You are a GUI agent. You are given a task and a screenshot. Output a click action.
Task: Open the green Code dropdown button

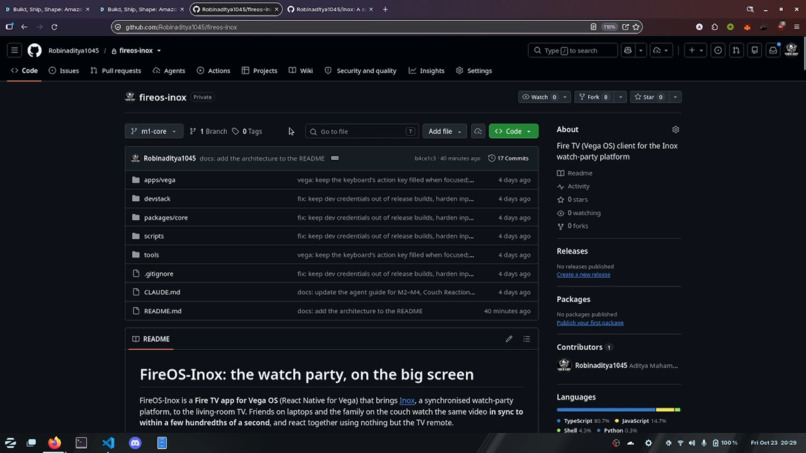(514, 131)
